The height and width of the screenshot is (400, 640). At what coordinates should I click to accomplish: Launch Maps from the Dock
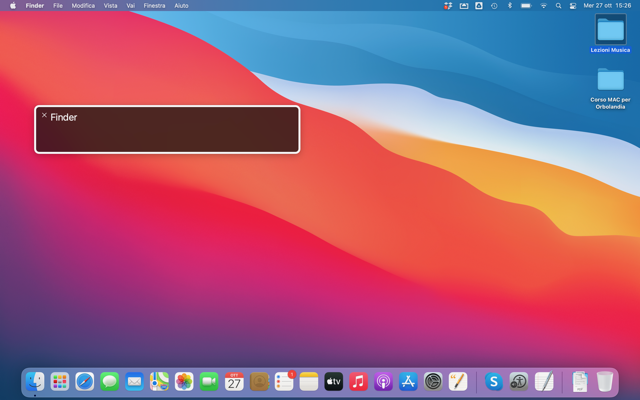(x=159, y=382)
